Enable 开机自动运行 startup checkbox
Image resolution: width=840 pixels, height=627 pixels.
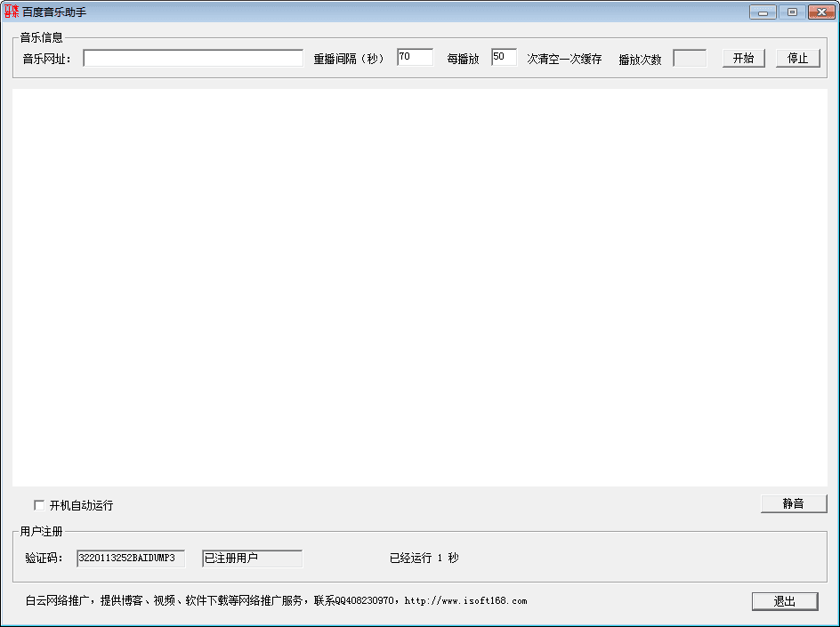click(39, 505)
